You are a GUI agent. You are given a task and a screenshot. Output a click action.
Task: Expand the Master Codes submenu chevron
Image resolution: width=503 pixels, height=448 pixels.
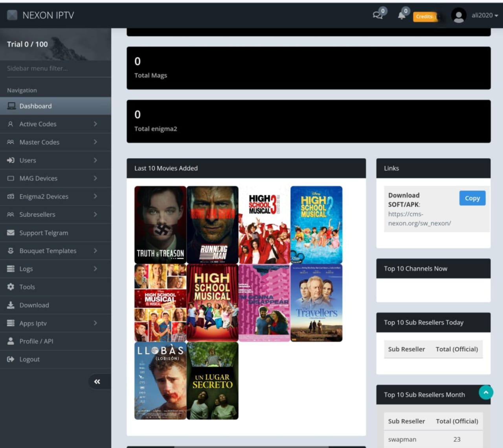click(x=95, y=142)
